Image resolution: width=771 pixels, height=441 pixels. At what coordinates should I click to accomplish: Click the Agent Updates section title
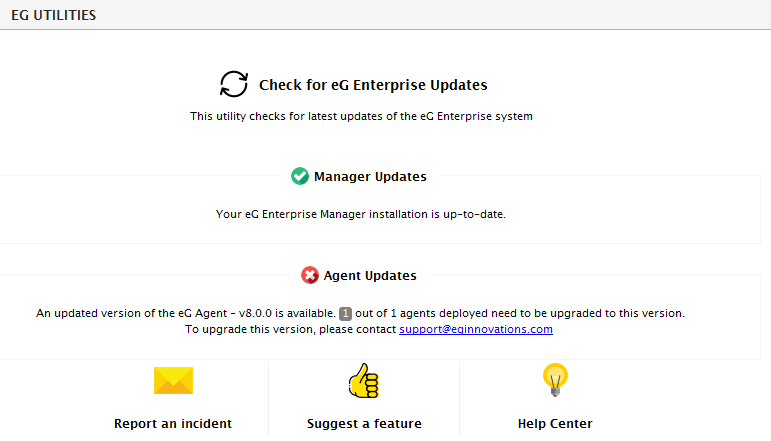(370, 275)
